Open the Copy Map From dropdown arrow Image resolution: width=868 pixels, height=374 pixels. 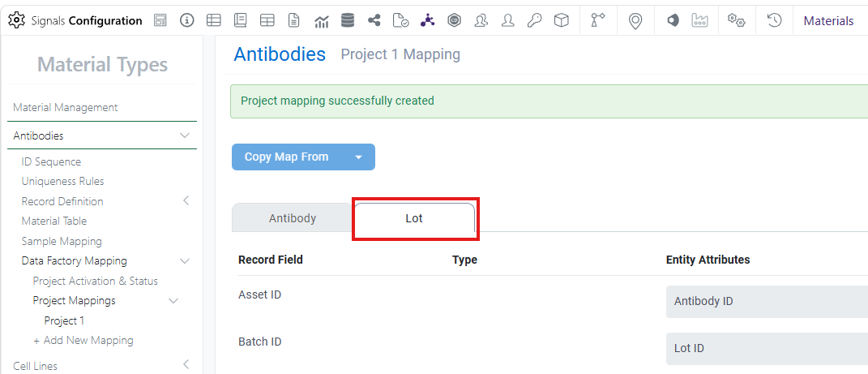click(x=358, y=157)
